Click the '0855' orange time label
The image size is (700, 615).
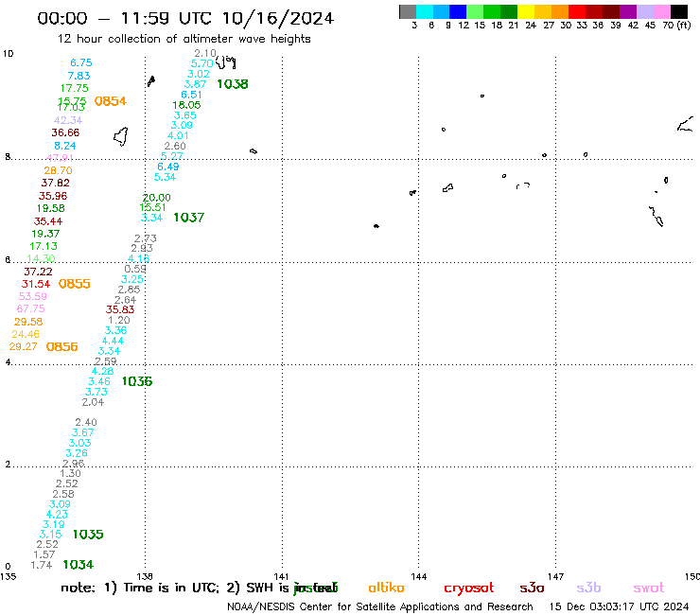tap(75, 284)
